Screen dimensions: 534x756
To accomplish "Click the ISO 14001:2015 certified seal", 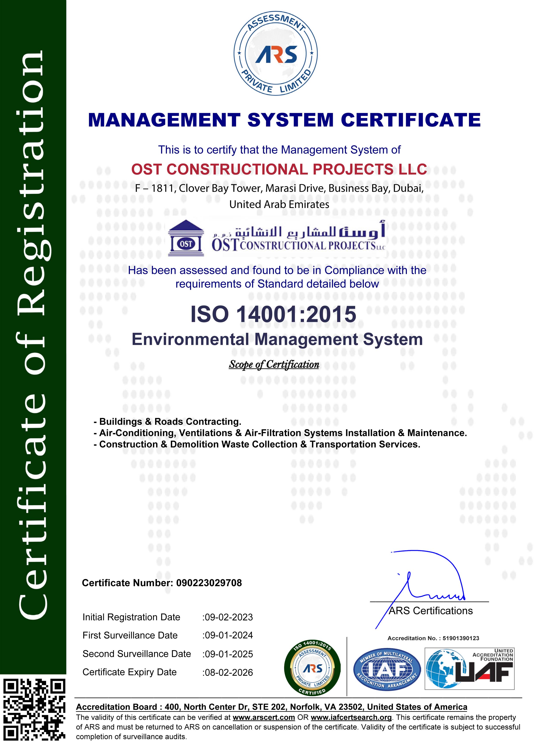I will [x=312, y=668].
